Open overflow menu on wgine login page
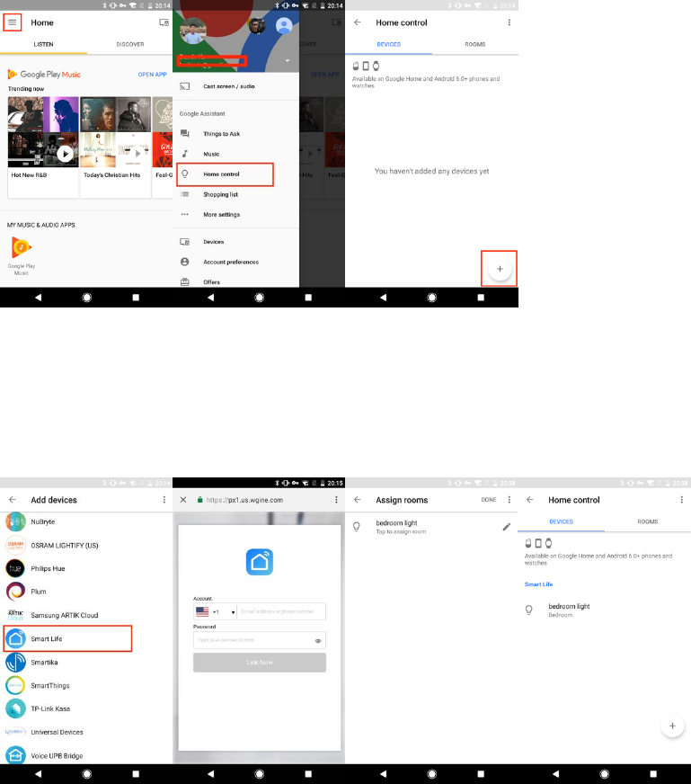The image size is (691, 784). pyautogui.click(x=336, y=500)
